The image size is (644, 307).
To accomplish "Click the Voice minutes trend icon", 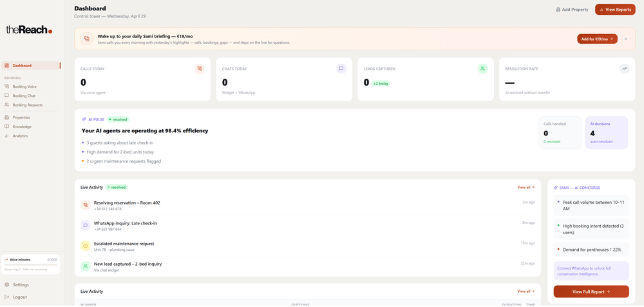I will (6, 260).
